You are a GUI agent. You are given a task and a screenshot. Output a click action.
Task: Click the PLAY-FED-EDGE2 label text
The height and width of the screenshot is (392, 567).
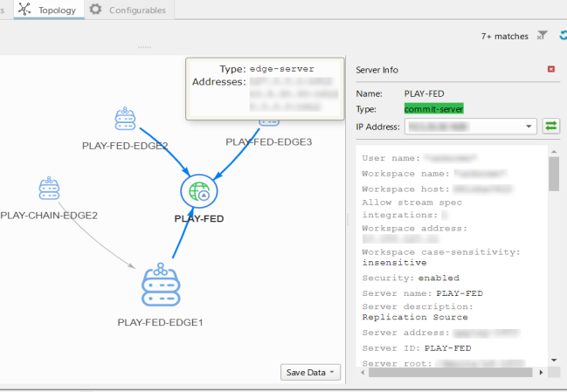pyautogui.click(x=125, y=145)
